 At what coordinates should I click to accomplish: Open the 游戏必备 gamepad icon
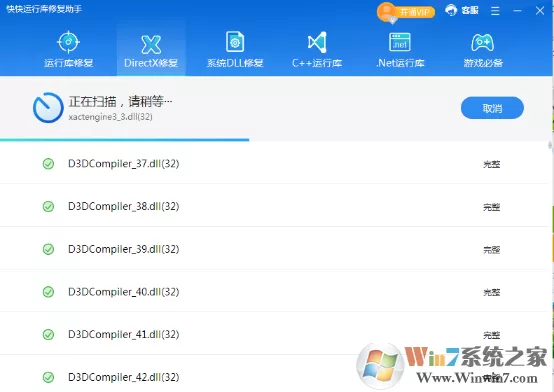[483, 42]
